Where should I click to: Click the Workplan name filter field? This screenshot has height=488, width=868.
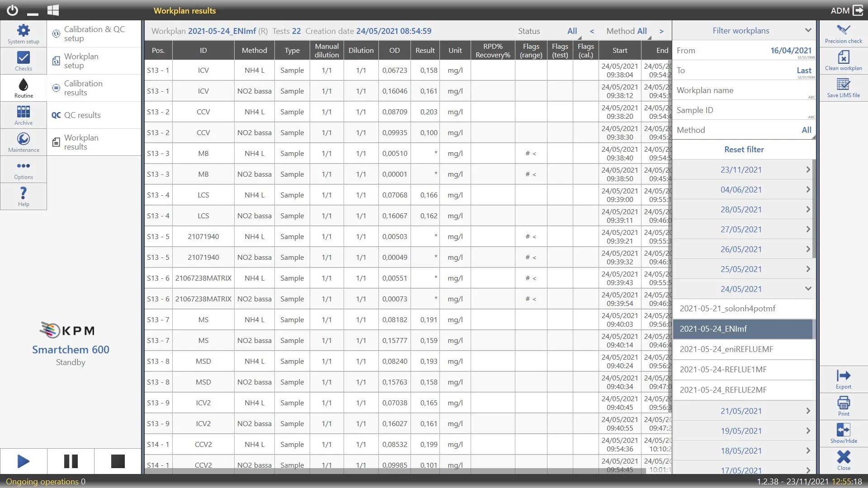[744, 90]
